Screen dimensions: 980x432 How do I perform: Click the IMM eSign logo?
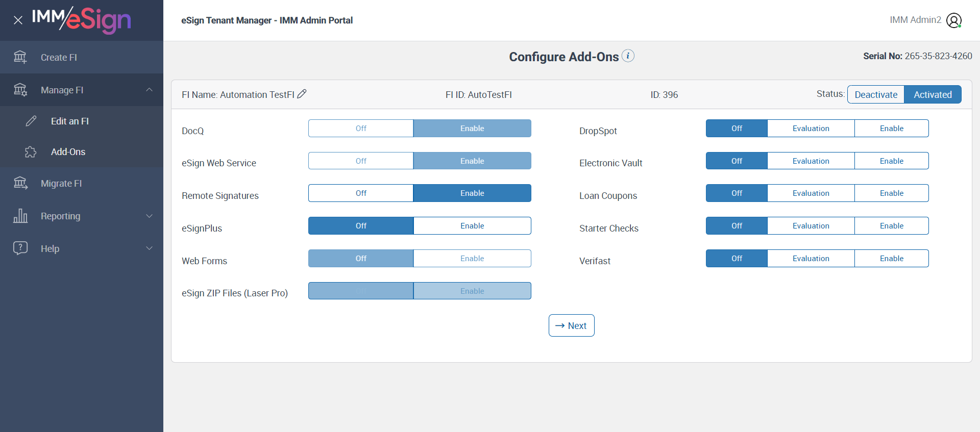pos(82,19)
